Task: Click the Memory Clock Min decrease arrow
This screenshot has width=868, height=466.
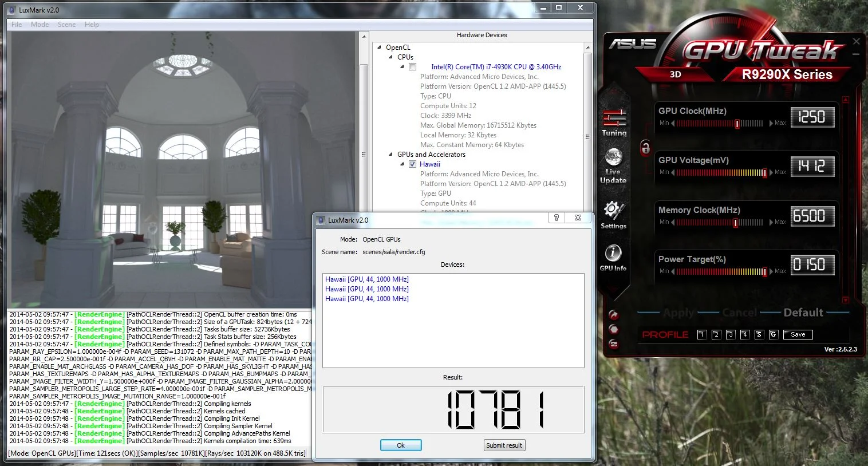Action: click(x=673, y=222)
